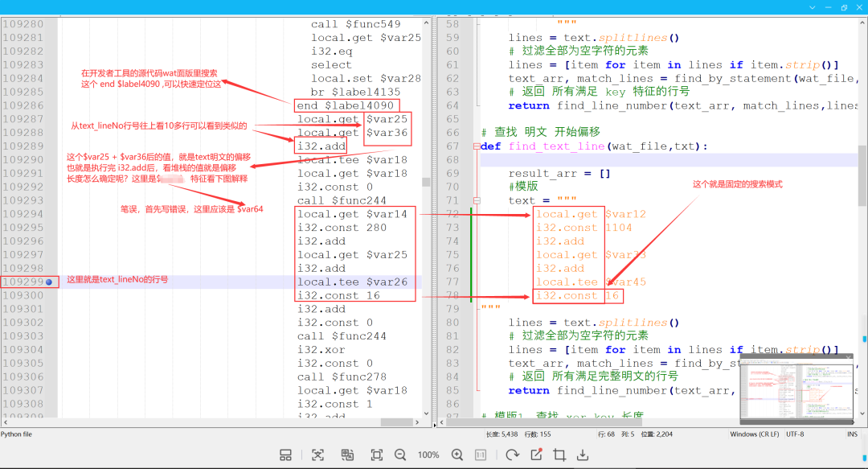Viewport: 868px width, 469px height.
Task: Click the left pane horizontal scroll-left arrow
Action: coord(5,422)
